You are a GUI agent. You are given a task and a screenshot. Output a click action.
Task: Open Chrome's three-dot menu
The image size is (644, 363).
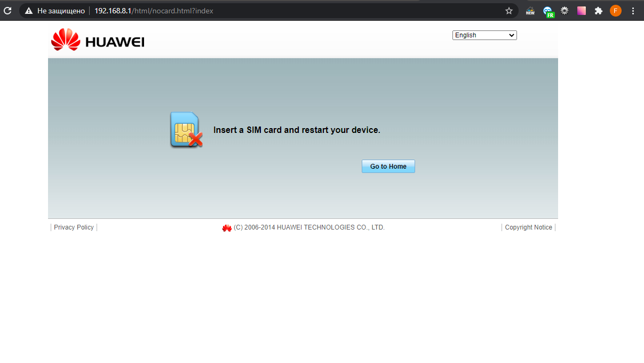pyautogui.click(x=633, y=11)
